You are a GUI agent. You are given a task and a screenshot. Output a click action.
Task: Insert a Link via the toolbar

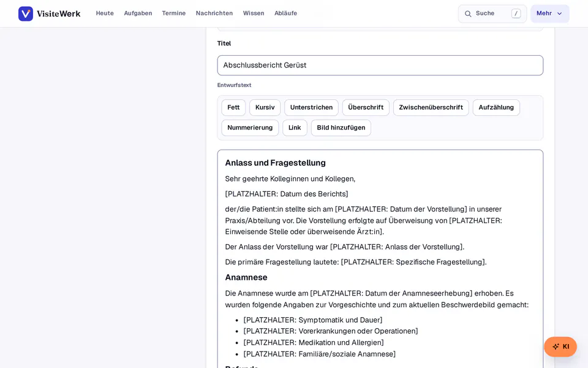coord(295,128)
